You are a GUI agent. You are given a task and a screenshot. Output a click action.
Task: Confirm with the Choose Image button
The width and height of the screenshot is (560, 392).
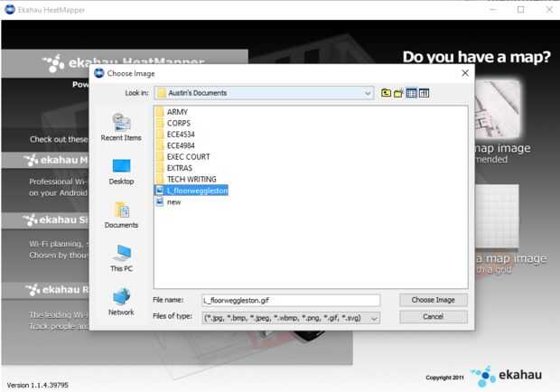pyautogui.click(x=434, y=300)
